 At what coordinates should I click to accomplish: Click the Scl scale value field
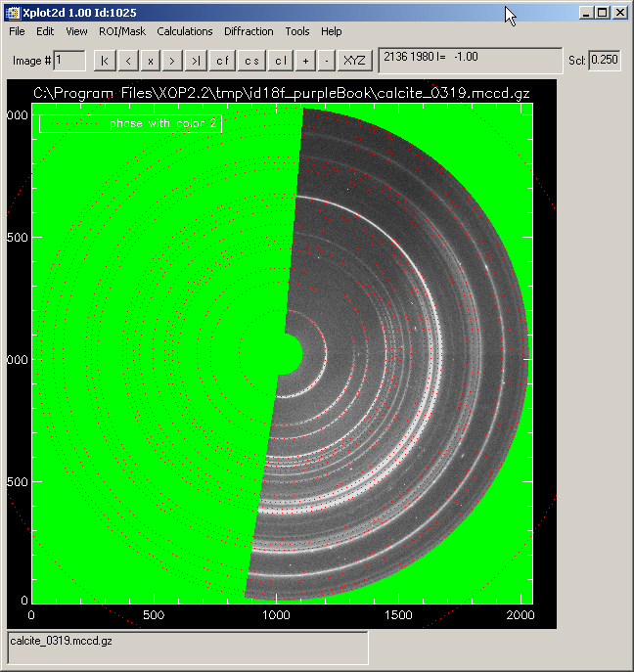tap(605, 61)
